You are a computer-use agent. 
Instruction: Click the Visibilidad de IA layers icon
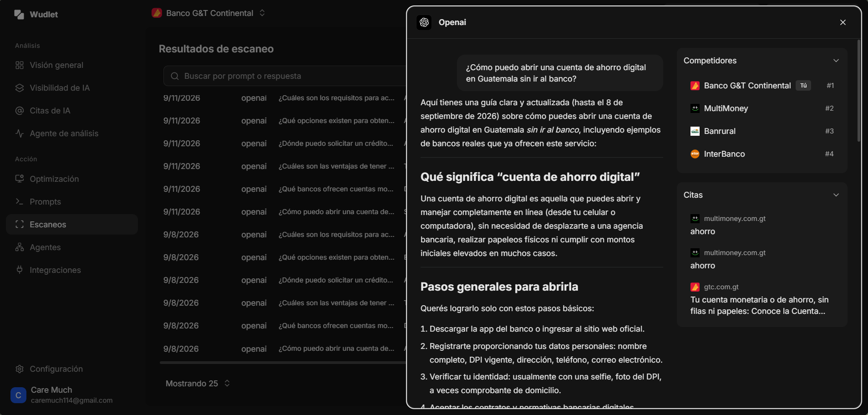click(x=20, y=88)
